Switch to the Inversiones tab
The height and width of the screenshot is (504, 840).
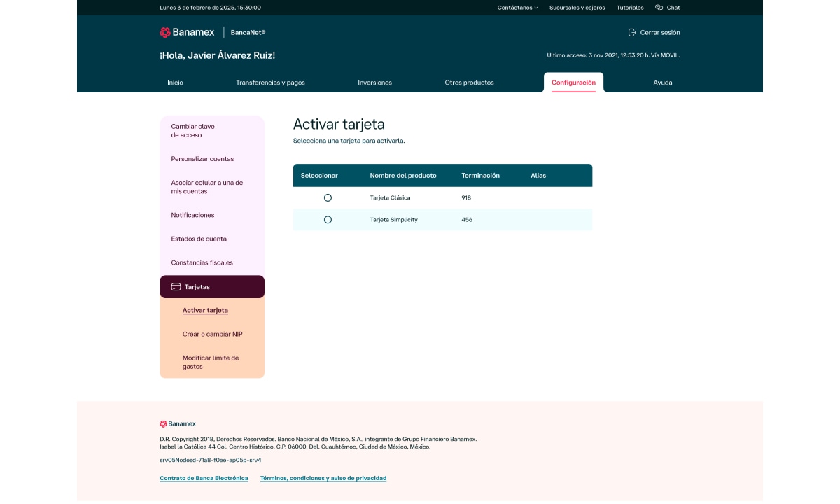pyautogui.click(x=374, y=83)
